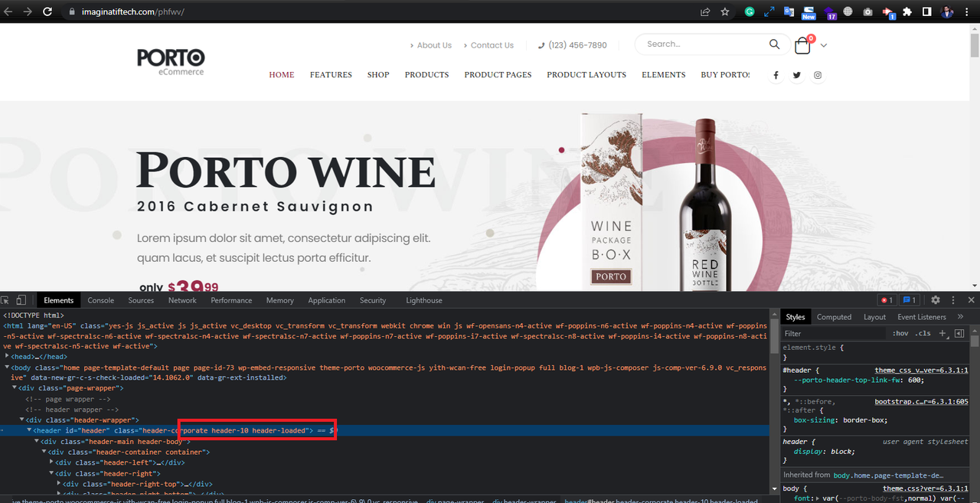The image size is (980, 503).
Task: Open the Event Listeners tab
Action: tap(922, 317)
